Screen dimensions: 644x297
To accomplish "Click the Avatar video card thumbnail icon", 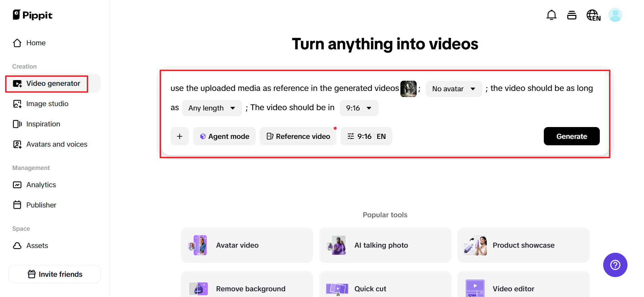I will coord(198,245).
